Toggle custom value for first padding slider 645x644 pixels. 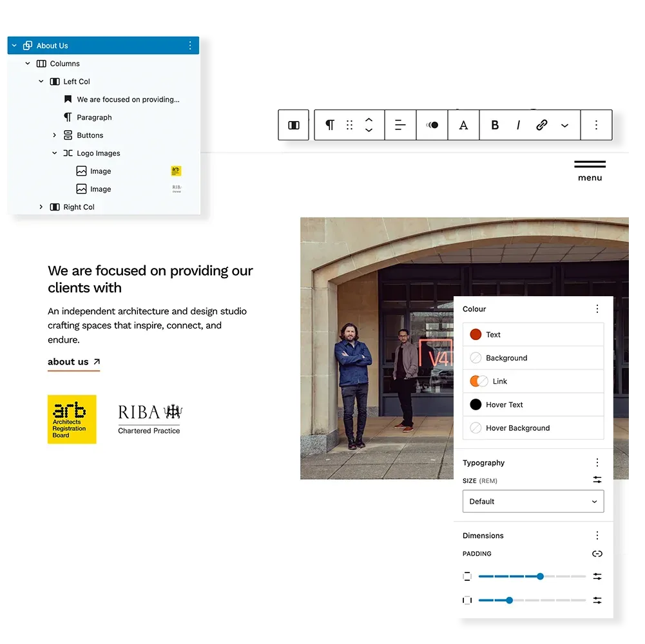pyautogui.click(x=597, y=576)
